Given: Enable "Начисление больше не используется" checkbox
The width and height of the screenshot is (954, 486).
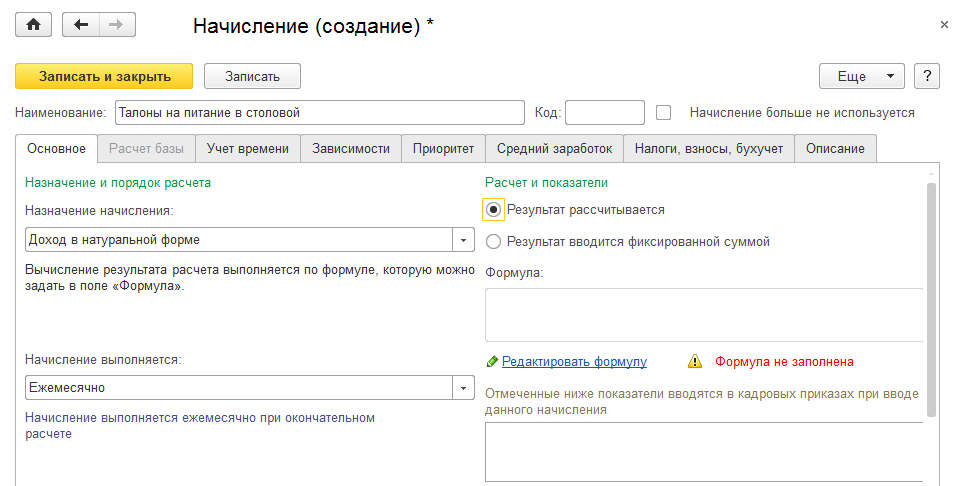Looking at the screenshot, I should pyautogui.click(x=663, y=112).
